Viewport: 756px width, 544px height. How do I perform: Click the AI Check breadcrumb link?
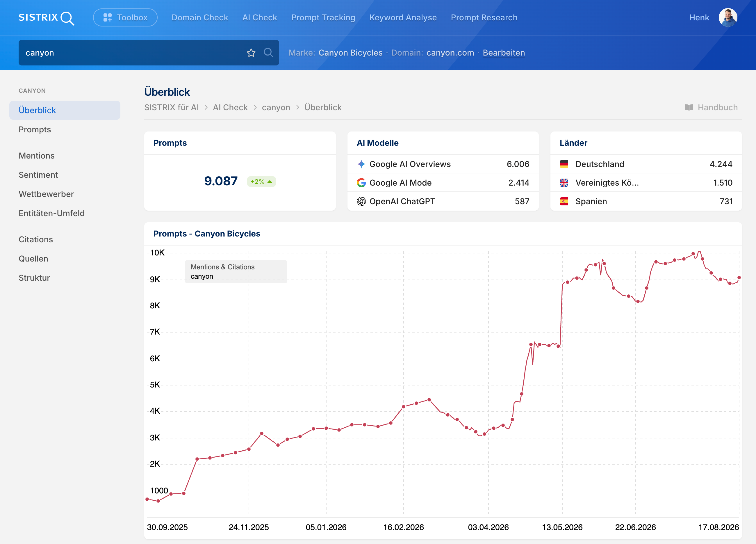pyautogui.click(x=230, y=107)
